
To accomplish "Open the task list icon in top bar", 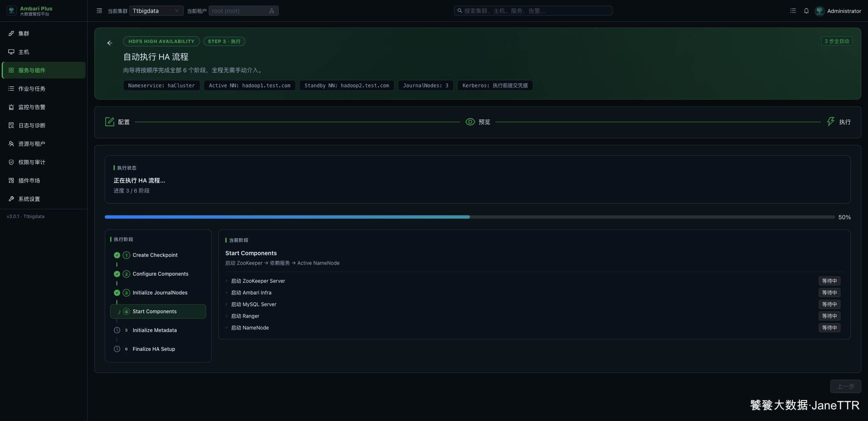I will tap(793, 11).
